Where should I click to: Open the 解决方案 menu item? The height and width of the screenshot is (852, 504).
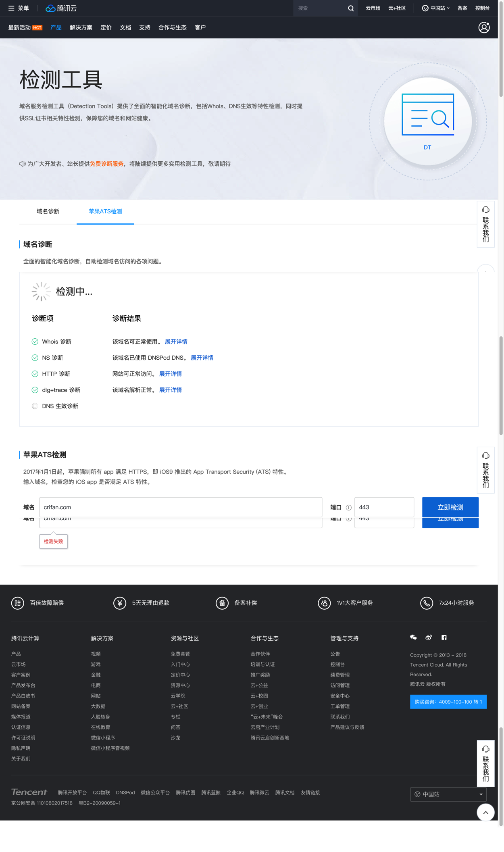(x=81, y=27)
